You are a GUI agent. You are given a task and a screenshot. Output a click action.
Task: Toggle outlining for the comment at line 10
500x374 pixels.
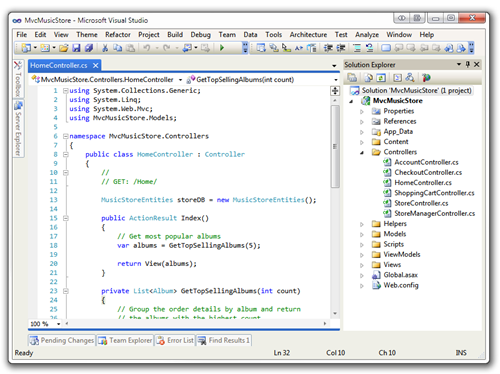(66, 172)
